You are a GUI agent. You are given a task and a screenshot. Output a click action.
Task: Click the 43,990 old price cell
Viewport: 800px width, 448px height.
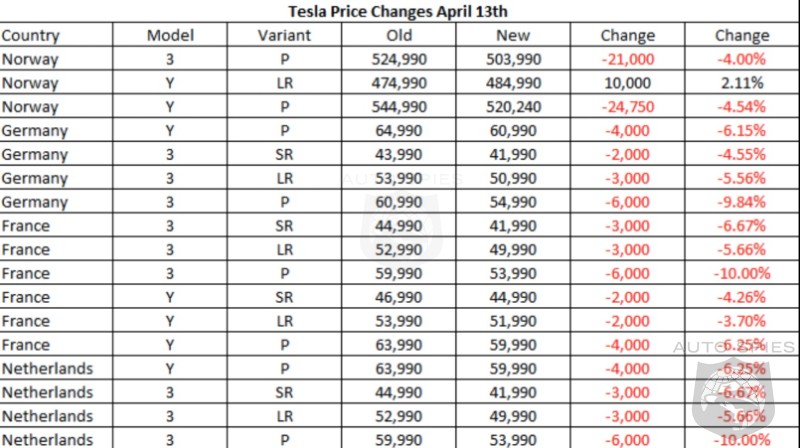pyautogui.click(x=399, y=155)
